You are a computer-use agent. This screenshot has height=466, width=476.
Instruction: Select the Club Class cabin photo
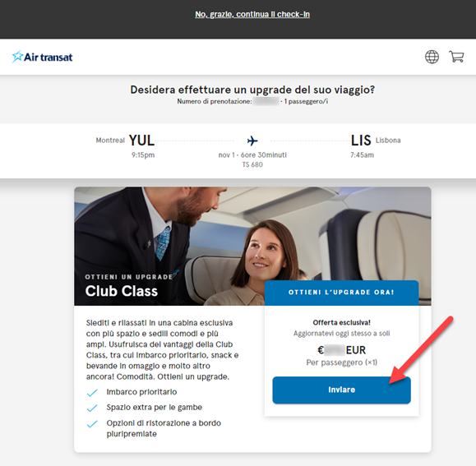pos(252,246)
